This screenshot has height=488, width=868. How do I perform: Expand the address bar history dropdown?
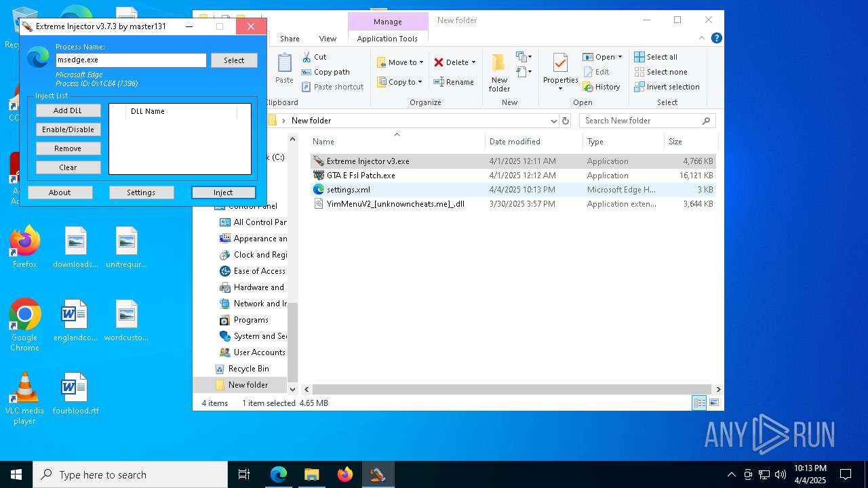(x=554, y=121)
